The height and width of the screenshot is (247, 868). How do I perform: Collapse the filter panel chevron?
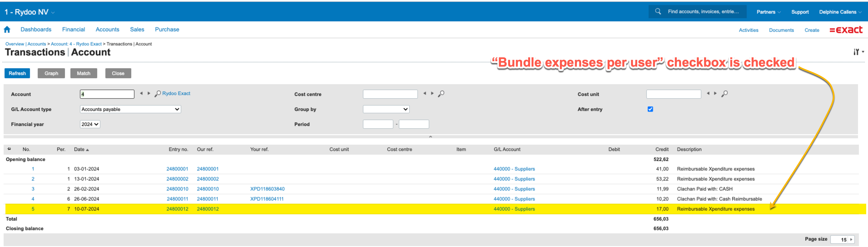click(430, 137)
